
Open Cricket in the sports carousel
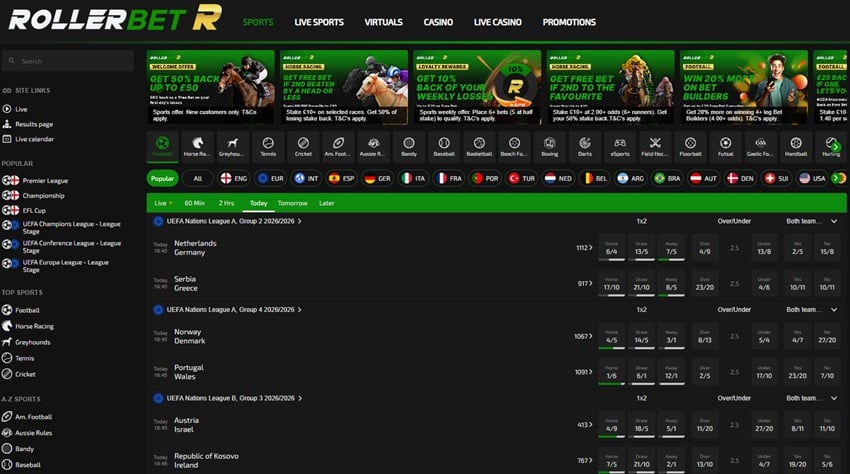[x=303, y=146]
